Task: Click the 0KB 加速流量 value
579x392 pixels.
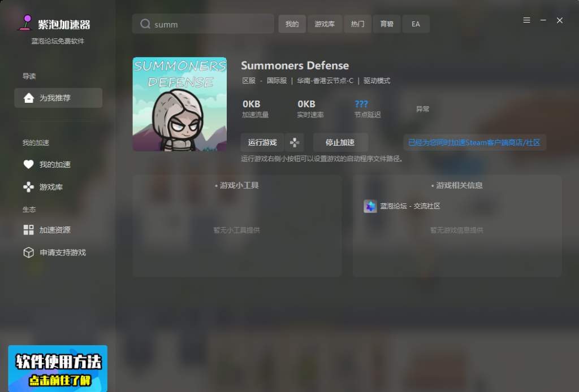Action: pyautogui.click(x=252, y=104)
